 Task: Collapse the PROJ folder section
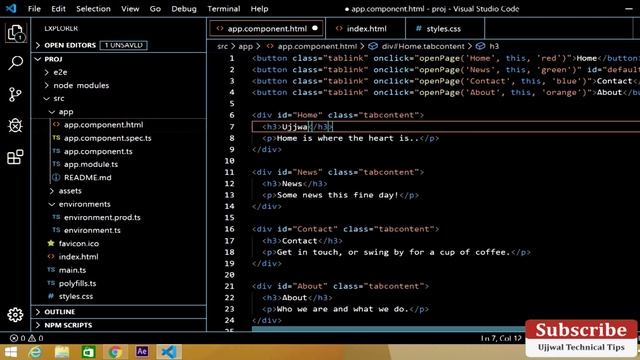53,59
